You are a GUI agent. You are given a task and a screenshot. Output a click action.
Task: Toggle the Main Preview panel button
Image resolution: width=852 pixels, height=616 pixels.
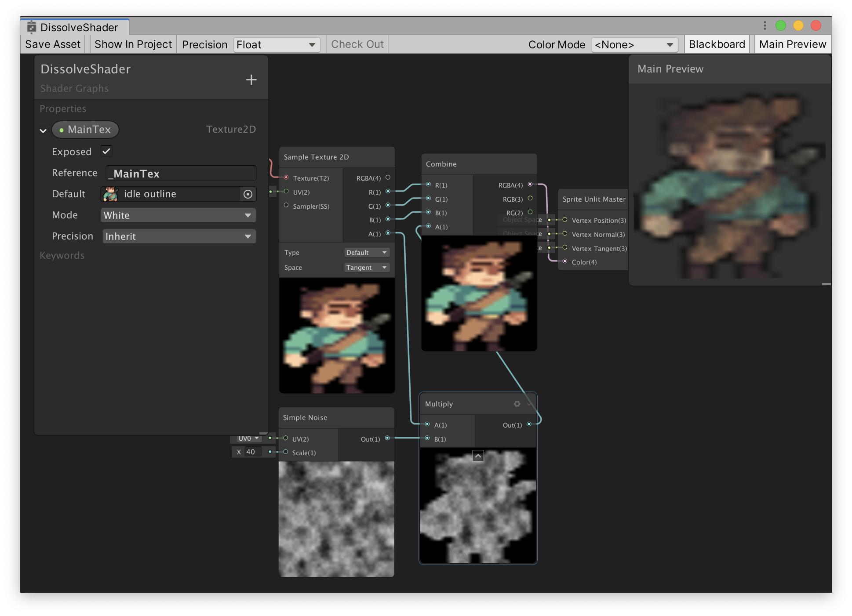click(792, 44)
